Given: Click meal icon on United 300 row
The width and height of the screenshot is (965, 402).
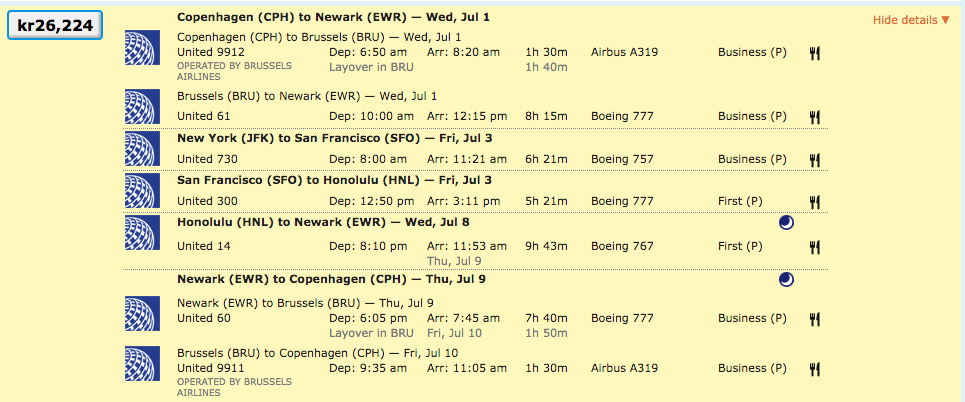Looking at the screenshot, I should [814, 201].
